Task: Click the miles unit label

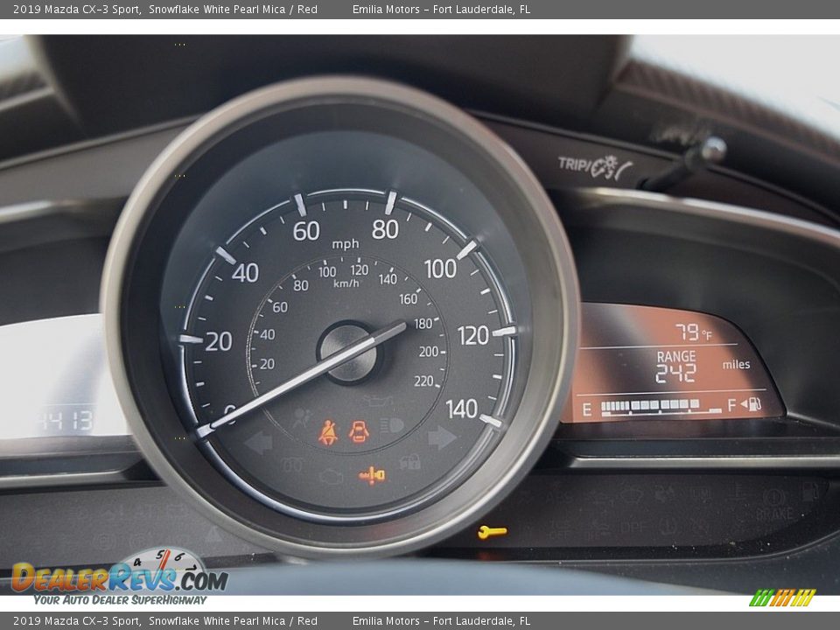Action: pyautogui.click(x=736, y=365)
